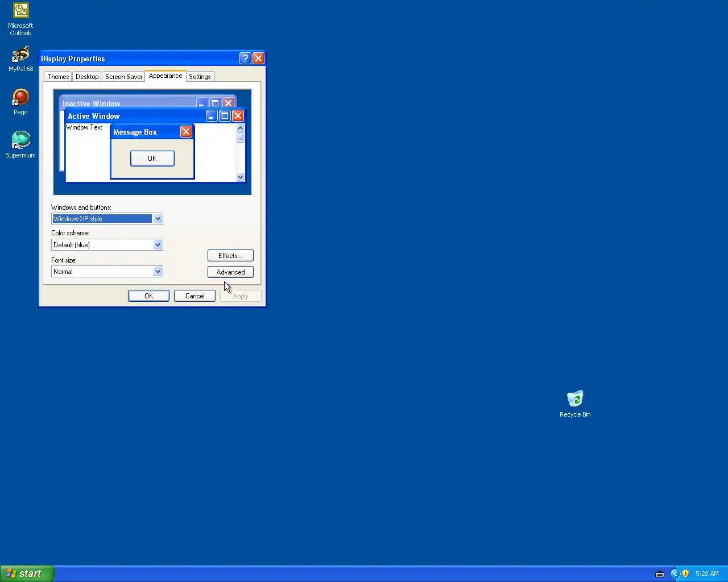Click the preview Active Window close icon
728x582 pixels.
coord(238,116)
